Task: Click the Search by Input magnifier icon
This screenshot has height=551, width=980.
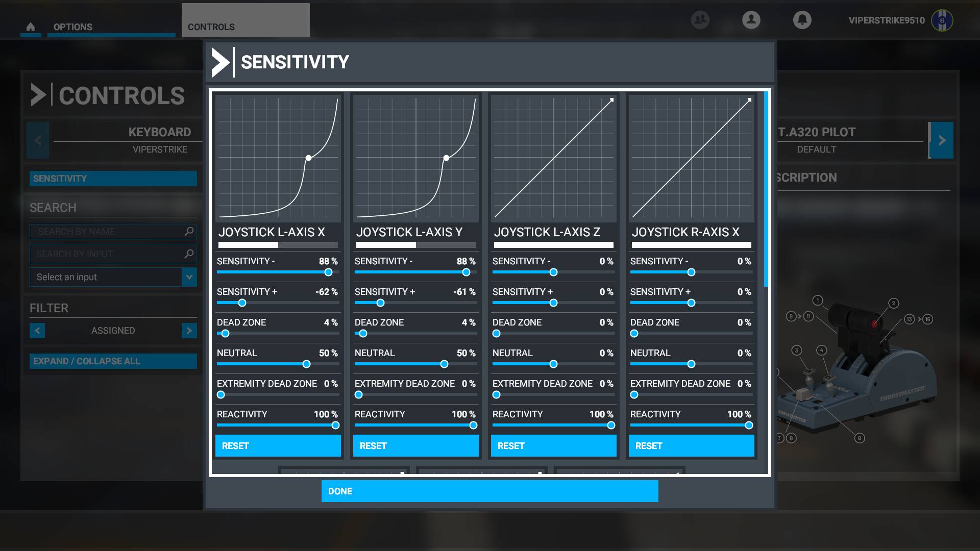Action: click(189, 254)
